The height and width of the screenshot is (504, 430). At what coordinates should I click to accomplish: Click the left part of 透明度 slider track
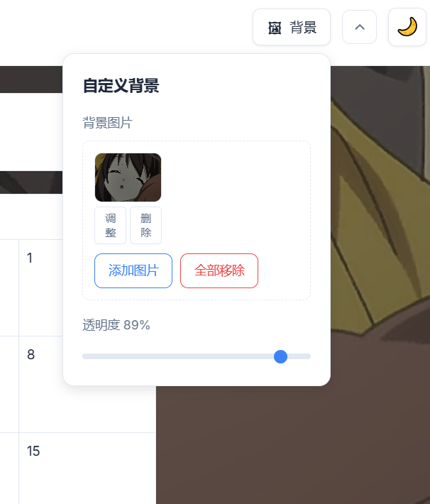128,356
